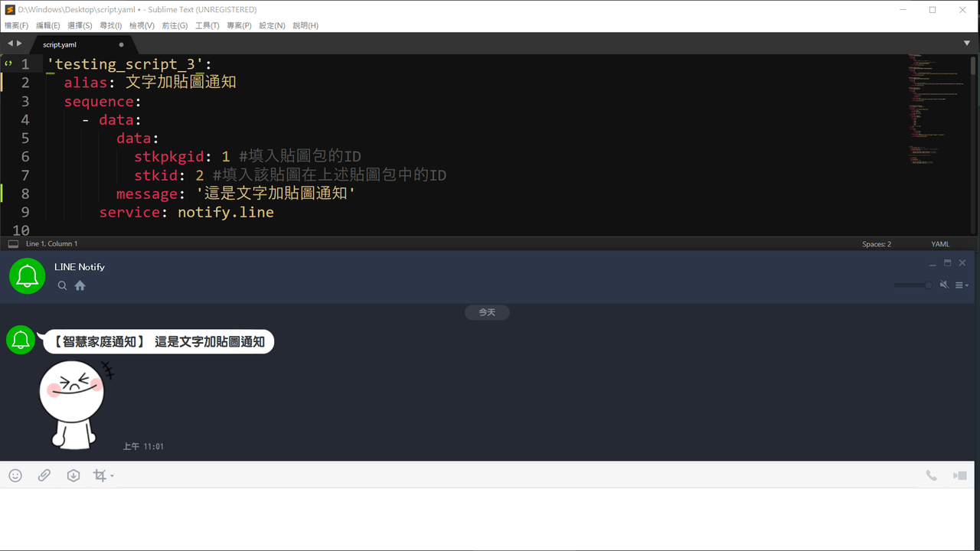This screenshot has width=980, height=551.
Task: Open the tab list dropdown arrow
Action: click(x=967, y=44)
